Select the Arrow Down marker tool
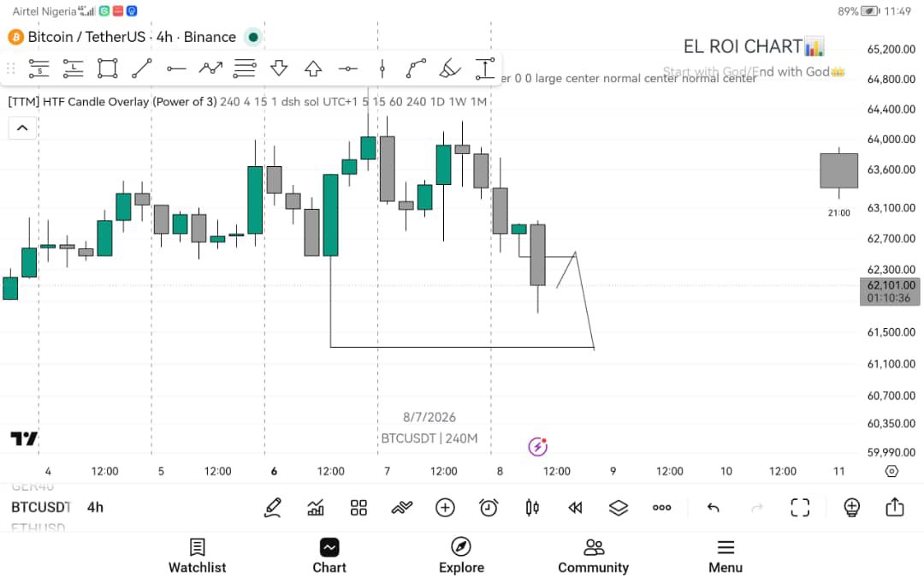The width and height of the screenshot is (924, 578). pyautogui.click(x=279, y=69)
